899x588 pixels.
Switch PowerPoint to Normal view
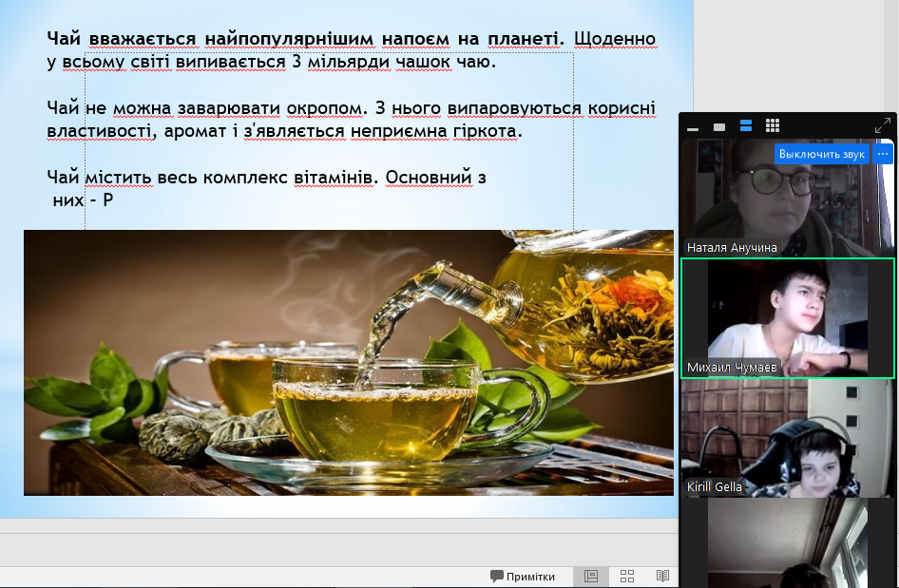click(x=591, y=577)
